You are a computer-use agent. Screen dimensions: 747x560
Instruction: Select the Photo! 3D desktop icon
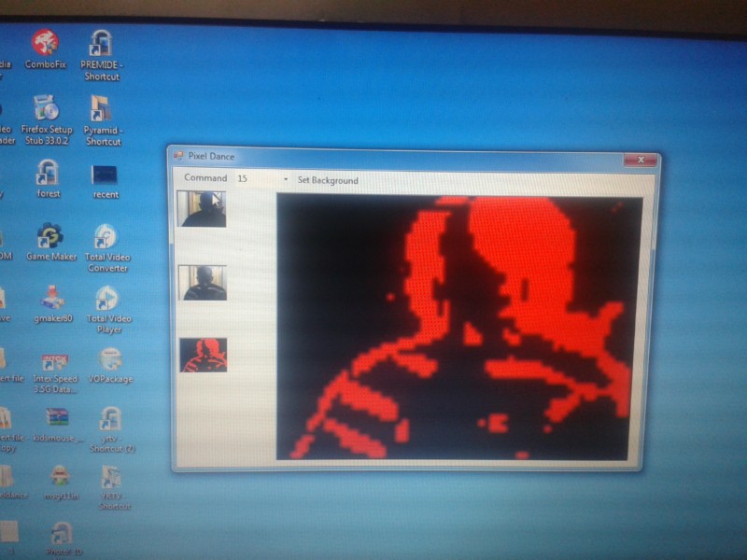pyautogui.click(x=63, y=539)
